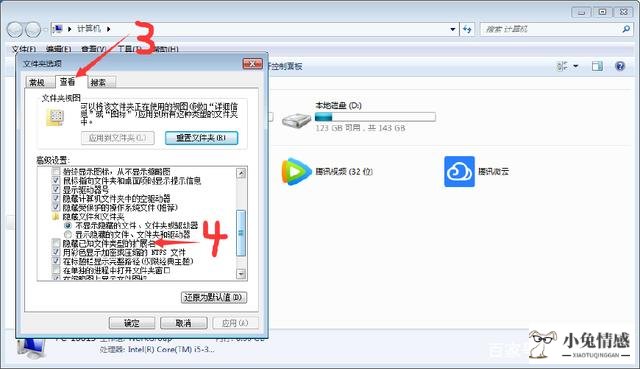Image resolution: width=640 pixels, height=369 pixels.
Task: Click the computer icon in the address bar
Action: tap(58, 29)
